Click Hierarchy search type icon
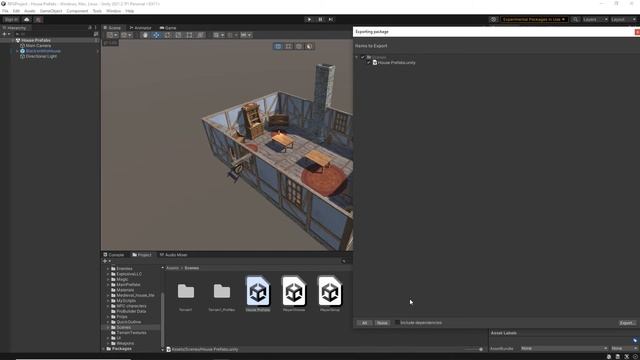This screenshot has height=360, width=640. click(x=96, y=34)
